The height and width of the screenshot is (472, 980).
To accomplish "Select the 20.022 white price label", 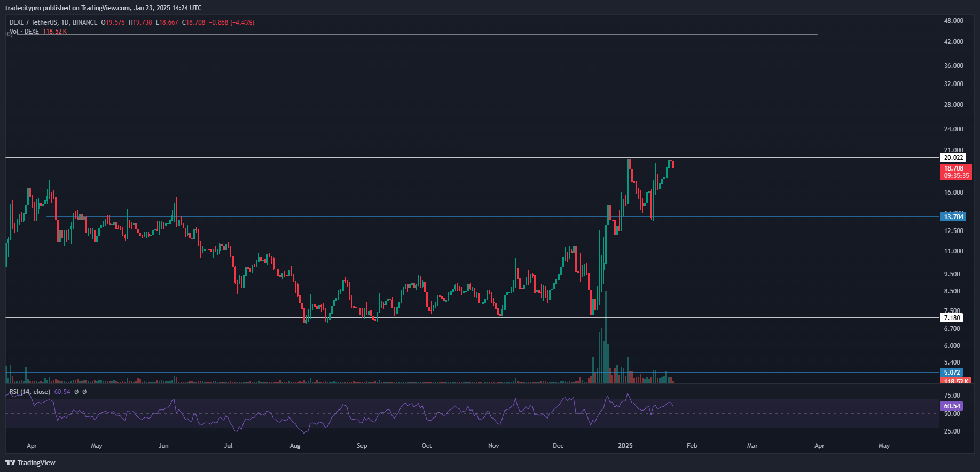I will 953,158.
